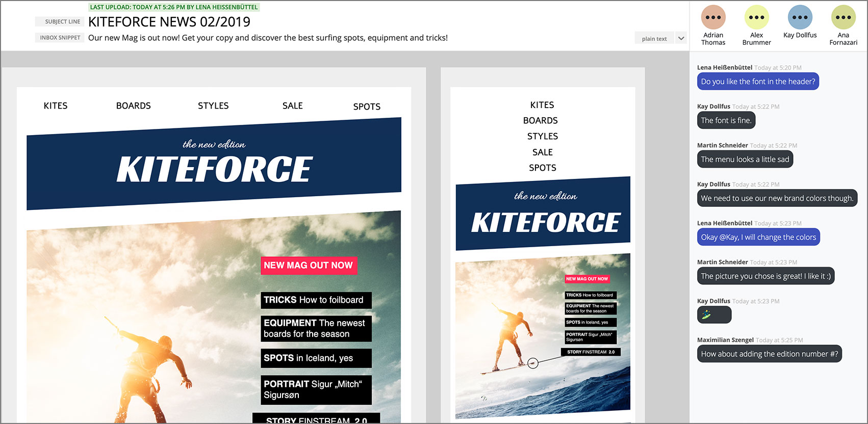Screen dimensions: 868x424
Task: Click PORTRAIT Sigur Mitch label in desktop preview
Action: 316,390
